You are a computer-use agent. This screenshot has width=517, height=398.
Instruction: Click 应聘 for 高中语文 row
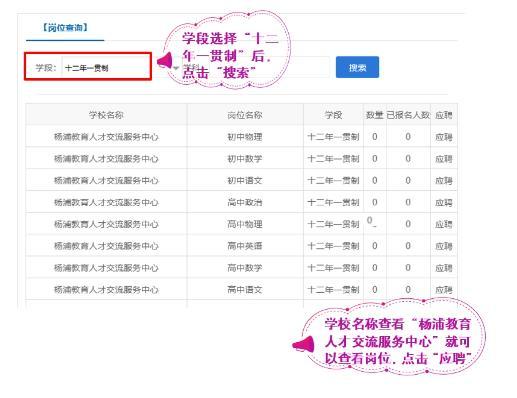click(444, 290)
